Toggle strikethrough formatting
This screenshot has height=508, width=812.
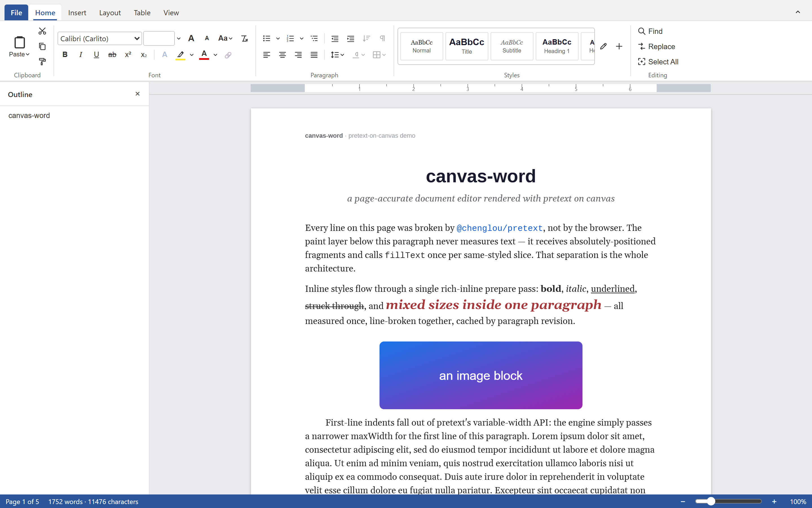pyautogui.click(x=112, y=54)
